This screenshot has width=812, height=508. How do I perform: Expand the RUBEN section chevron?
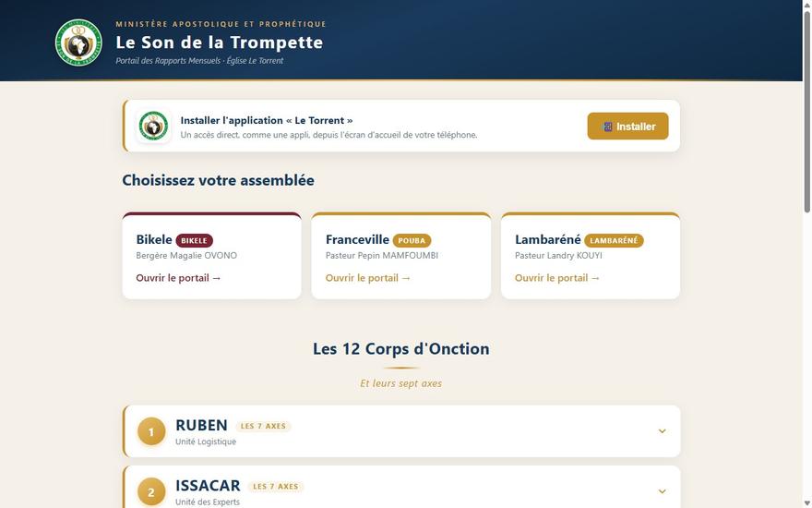coord(662,430)
